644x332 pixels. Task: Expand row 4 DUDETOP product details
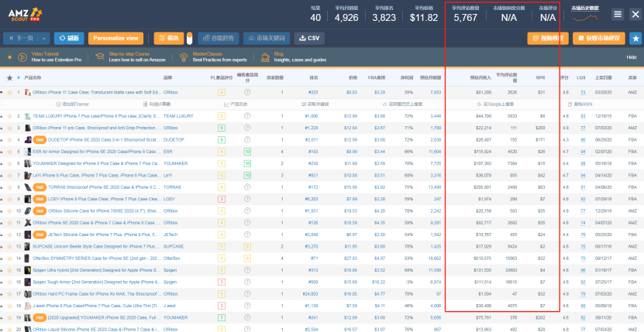[3, 140]
